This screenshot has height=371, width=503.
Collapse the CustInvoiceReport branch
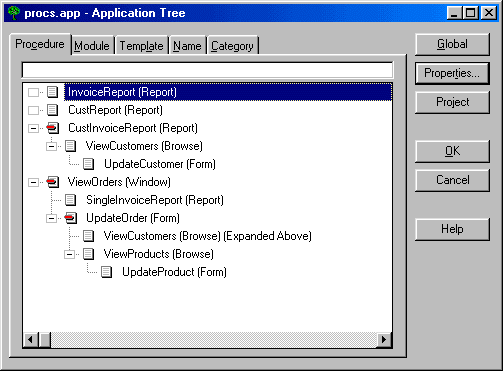pyautogui.click(x=33, y=128)
